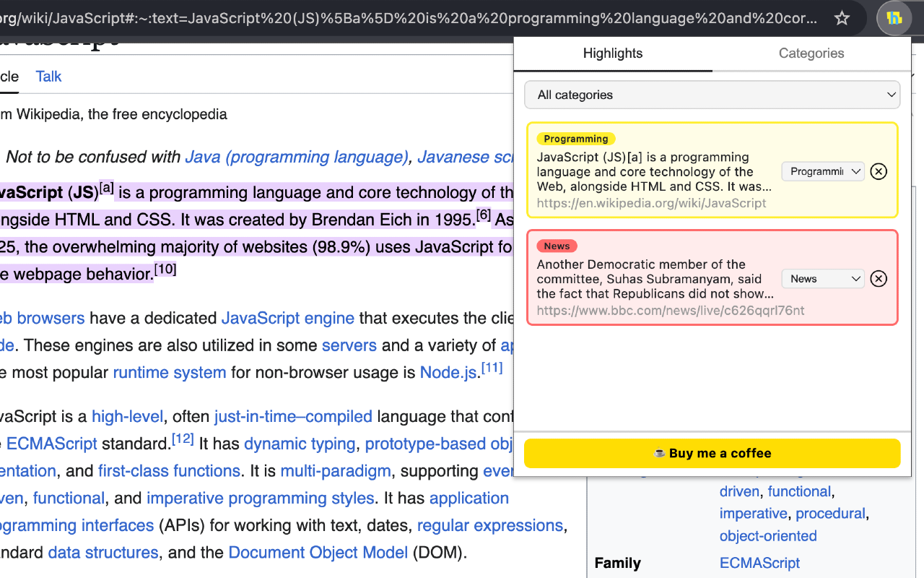Click the highlighter extension icon in toolbar
This screenshot has height=578, width=924.
click(894, 18)
